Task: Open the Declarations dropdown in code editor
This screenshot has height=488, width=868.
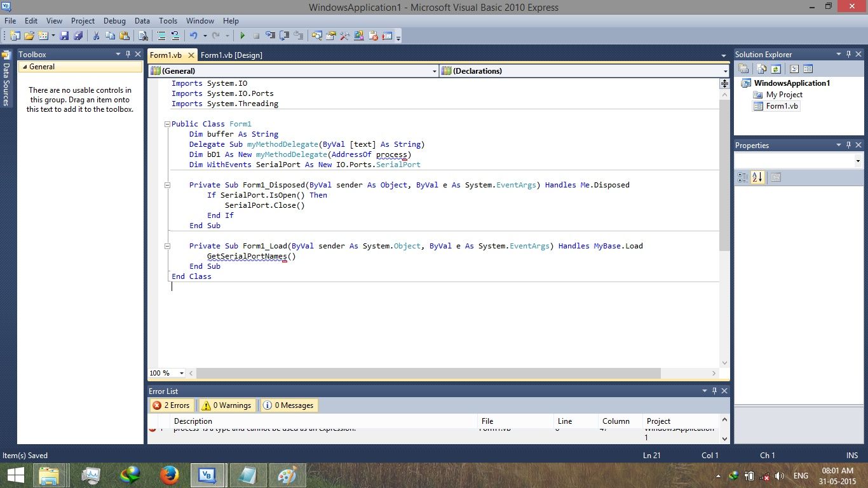Action: pos(724,71)
